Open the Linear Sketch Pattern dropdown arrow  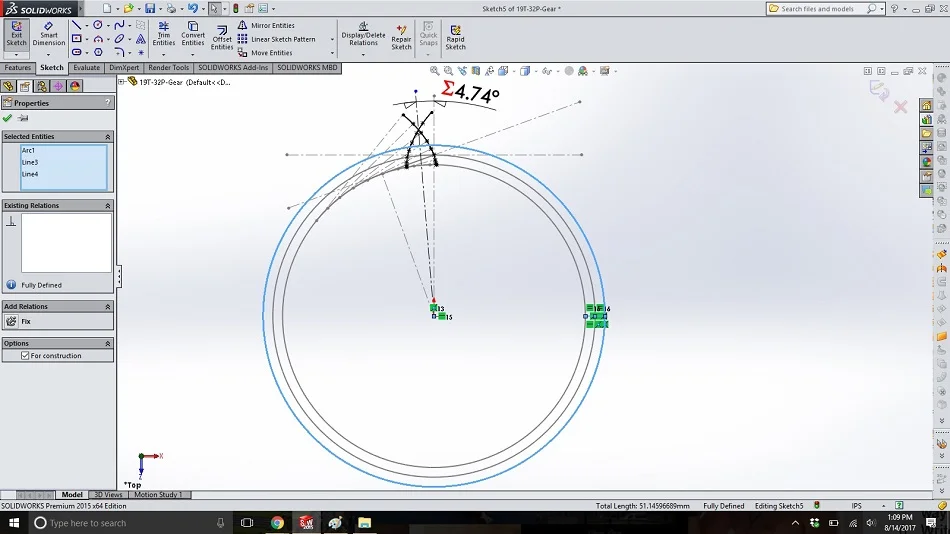click(x=332, y=39)
